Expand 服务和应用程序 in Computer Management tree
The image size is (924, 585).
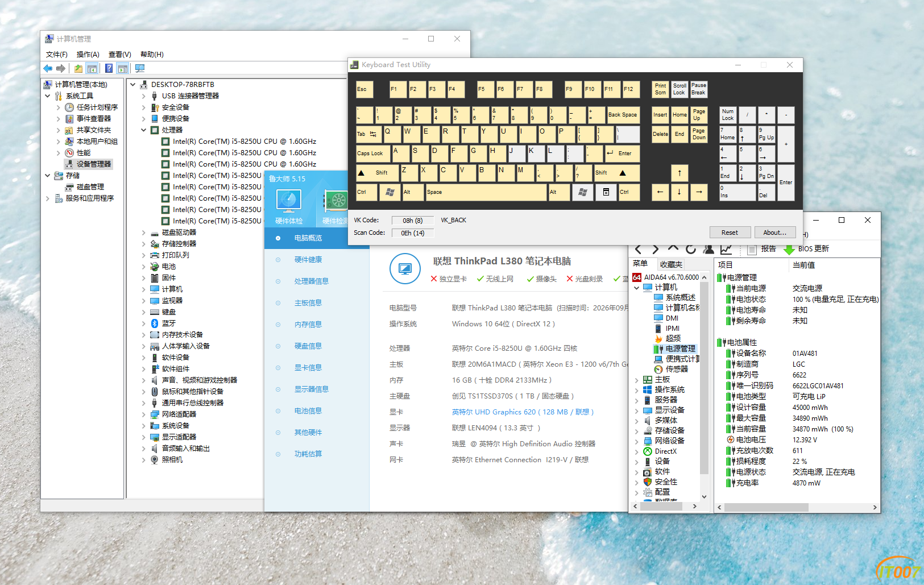(48, 198)
